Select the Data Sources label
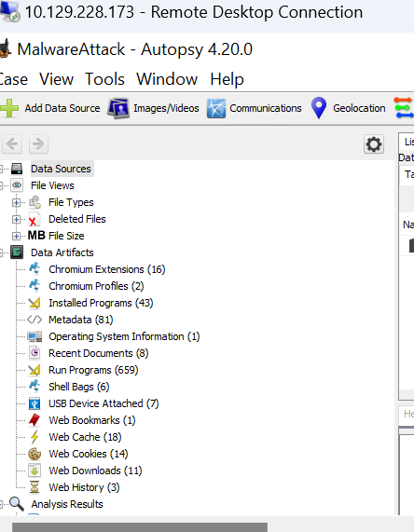 click(x=61, y=169)
